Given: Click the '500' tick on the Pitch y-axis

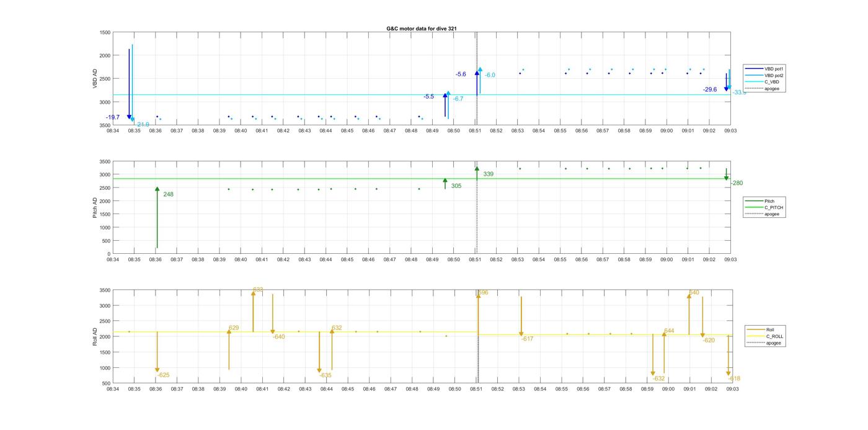Looking at the screenshot, I should pos(107,241).
